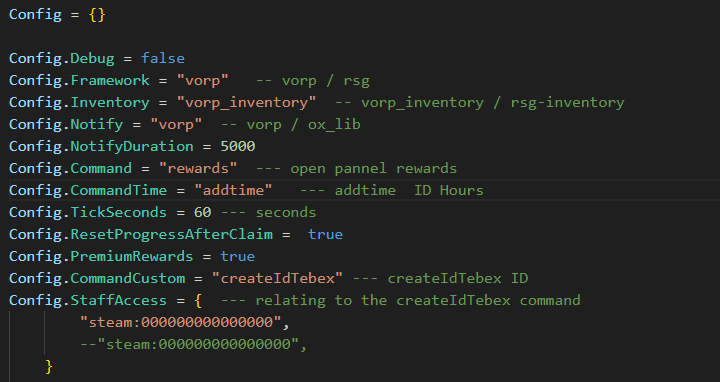Click the 'PremiumRewards' property name
720x382 pixels.
coord(132,256)
